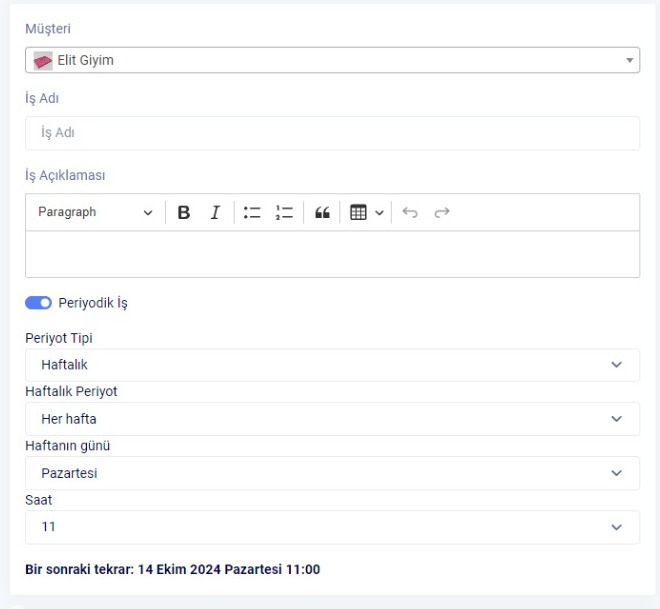Click the Bold formatting icon
This screenshot has width=660, height=609.
pos(183,212)
